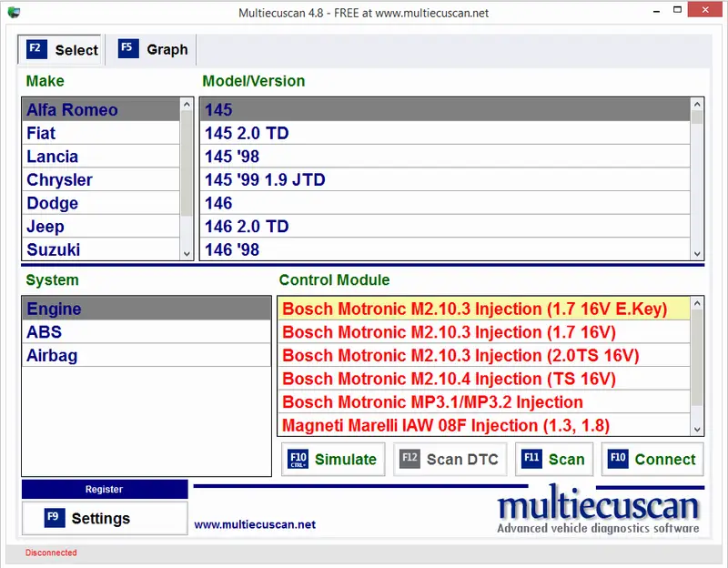This screenshot has height=568, width=728.
Task: Click the F10 icon on Connect button
Action: (x=618, y=459)
